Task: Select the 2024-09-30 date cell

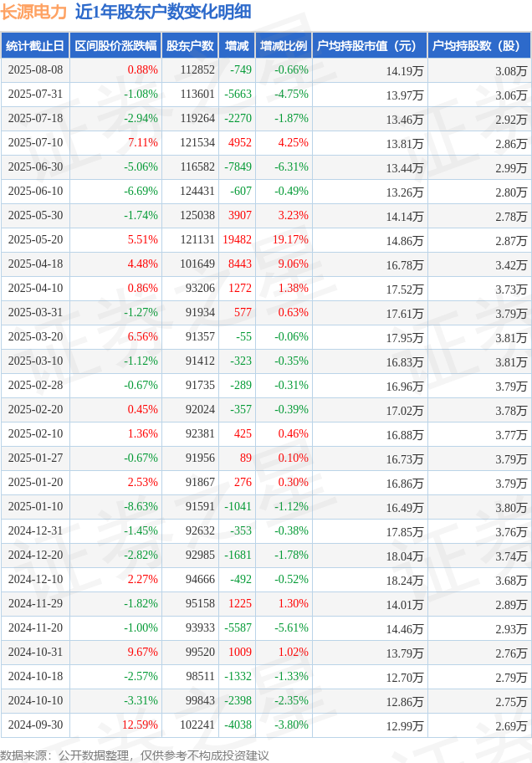Action: [35, 725]
